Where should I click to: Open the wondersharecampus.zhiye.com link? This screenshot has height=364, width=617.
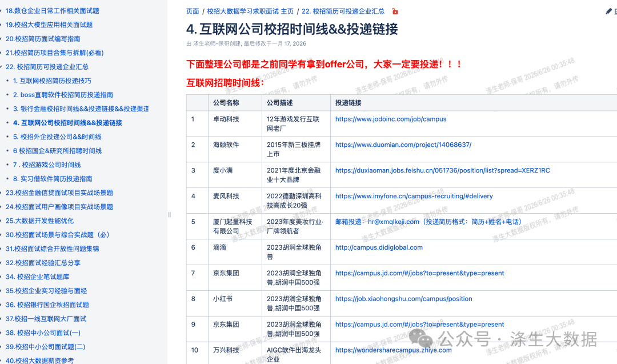coord(394,350)
